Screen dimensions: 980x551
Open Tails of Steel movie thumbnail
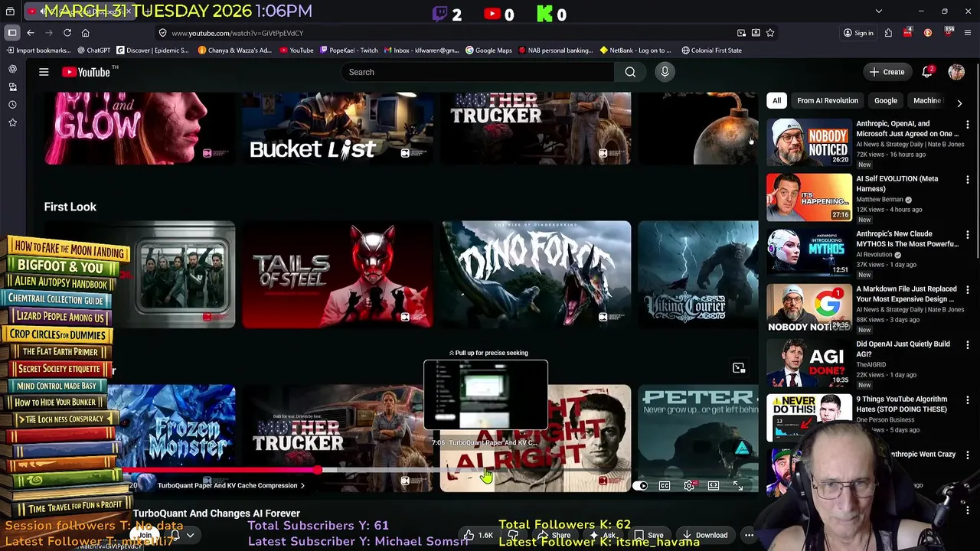(338, 275)
